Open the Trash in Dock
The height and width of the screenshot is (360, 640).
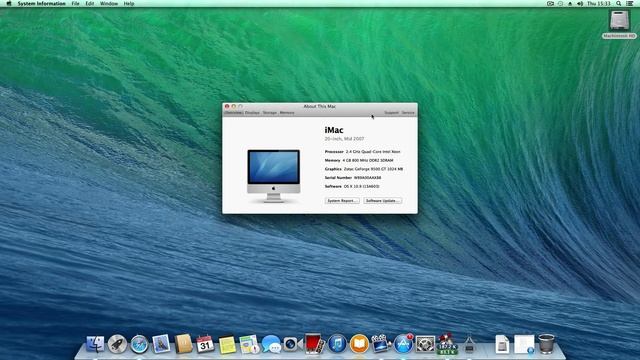(x=547, y=344)
